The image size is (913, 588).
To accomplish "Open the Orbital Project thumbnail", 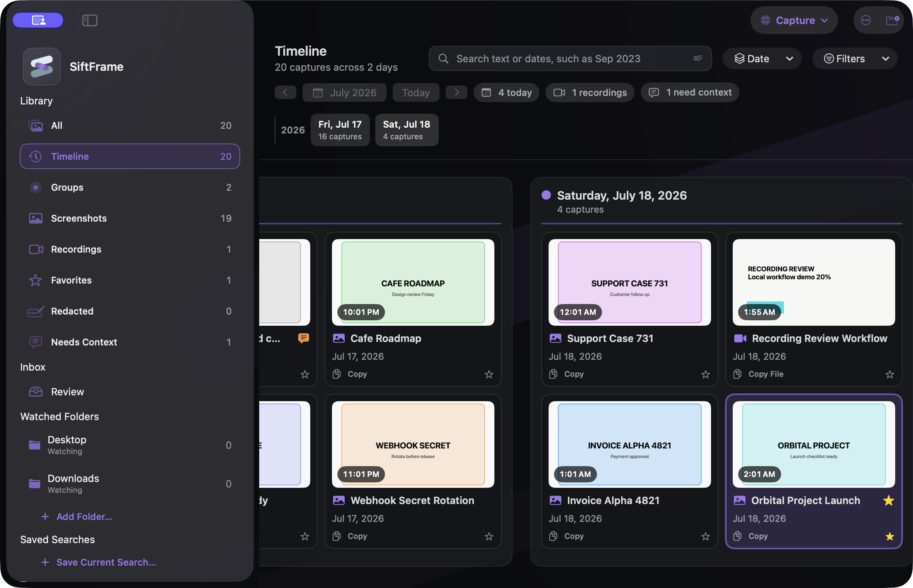I will point(814,444).
